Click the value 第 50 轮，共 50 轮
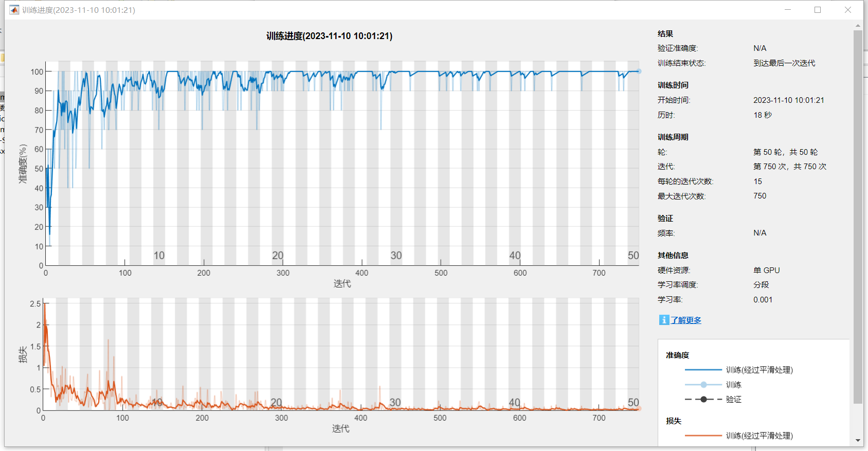 (x=785, y=152)
